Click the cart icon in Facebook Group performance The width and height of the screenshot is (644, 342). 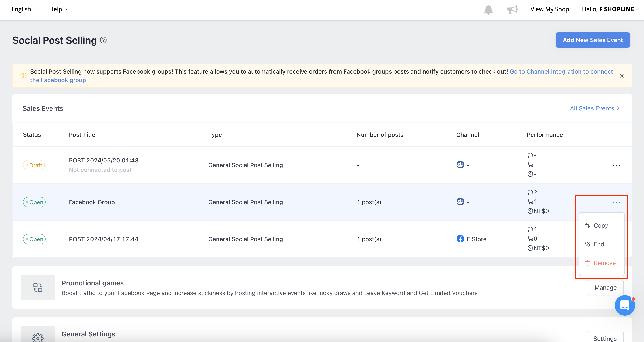click(x=530, y=202)
